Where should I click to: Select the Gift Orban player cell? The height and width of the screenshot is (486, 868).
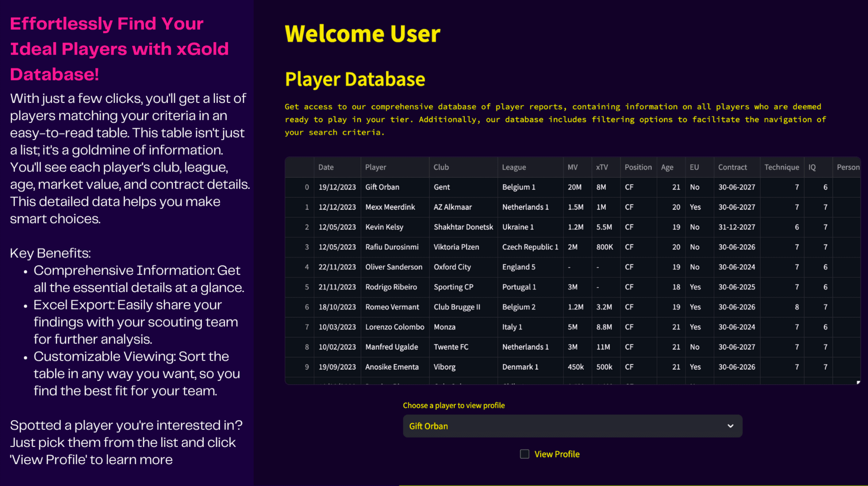coord(382,187)
